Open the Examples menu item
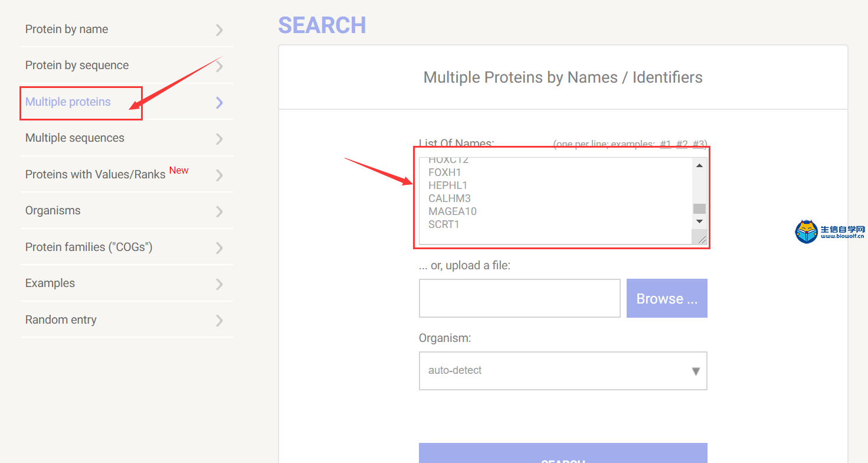Viewport: 868px width, 463px height. coord(50,283)
